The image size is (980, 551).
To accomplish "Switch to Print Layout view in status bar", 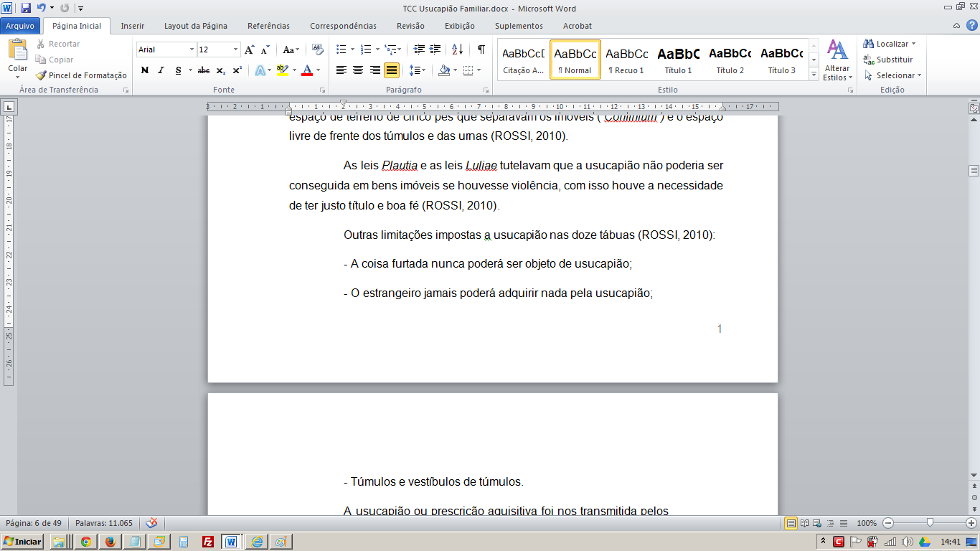I will [x=791, y=523].
